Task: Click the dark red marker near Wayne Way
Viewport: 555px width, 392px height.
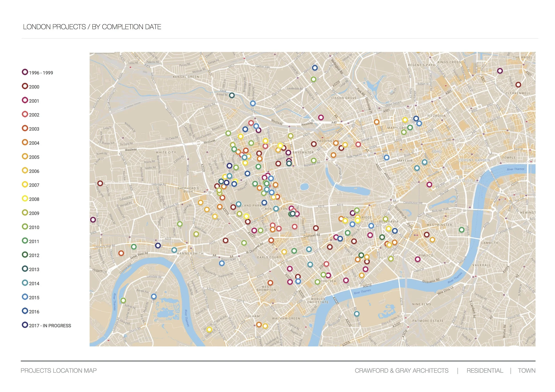Action: (x=100, y=183)
